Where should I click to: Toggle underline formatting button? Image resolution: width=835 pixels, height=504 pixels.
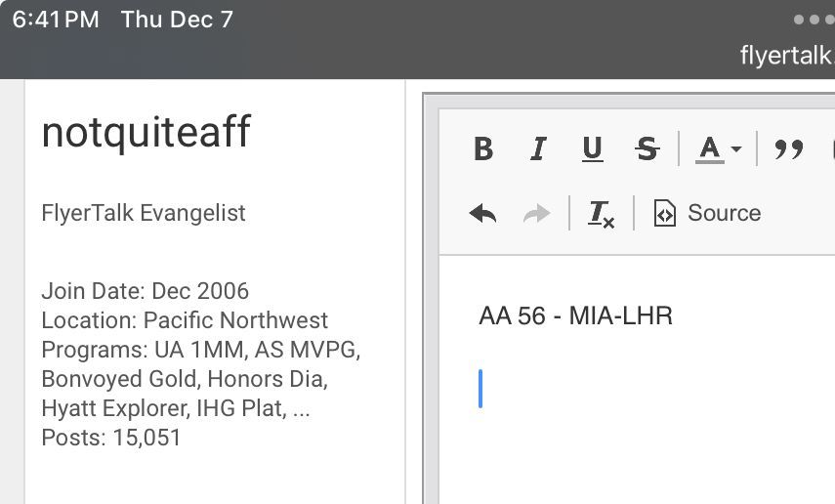(x=592, y=148)
